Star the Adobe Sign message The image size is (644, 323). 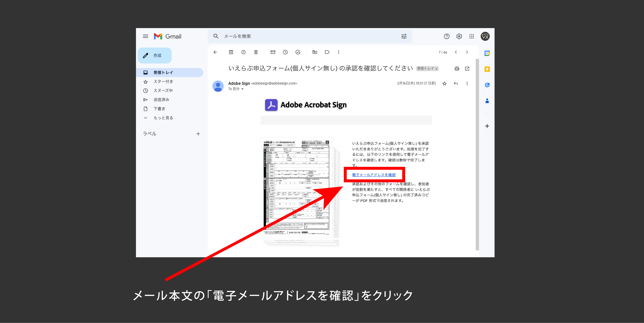pos(444,84)
